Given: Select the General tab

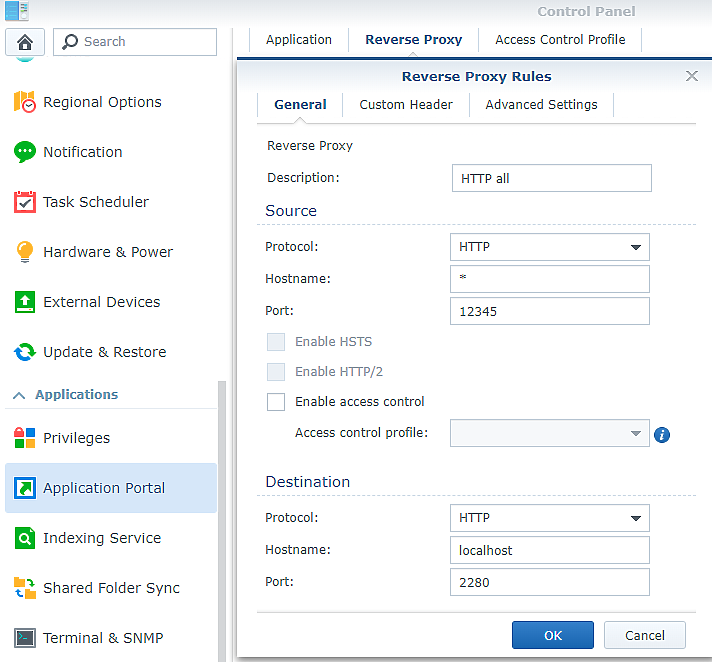Looking at the screenshot, I should (x=300, y=104).
